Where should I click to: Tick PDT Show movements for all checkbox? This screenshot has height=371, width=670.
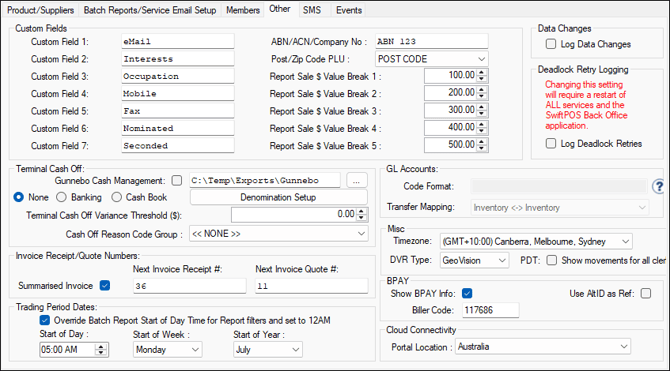[552, 260]
